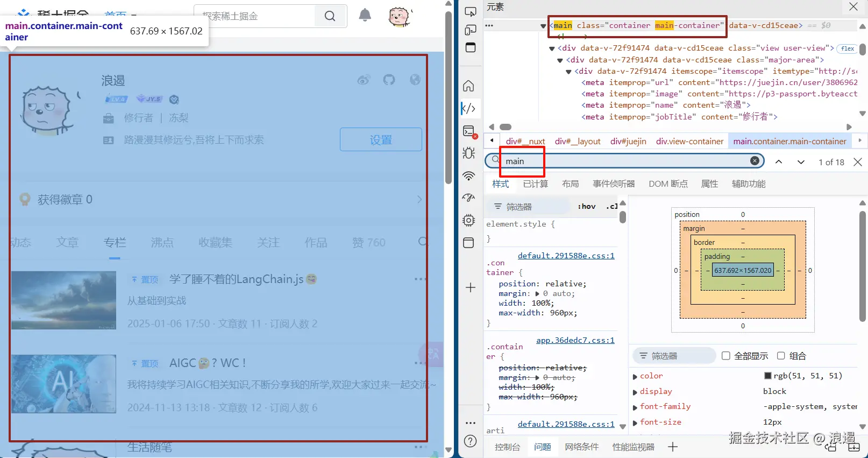
Task: Open the 学了睡不着的LangChain.js column thumbnail
Action: [63, 300]
